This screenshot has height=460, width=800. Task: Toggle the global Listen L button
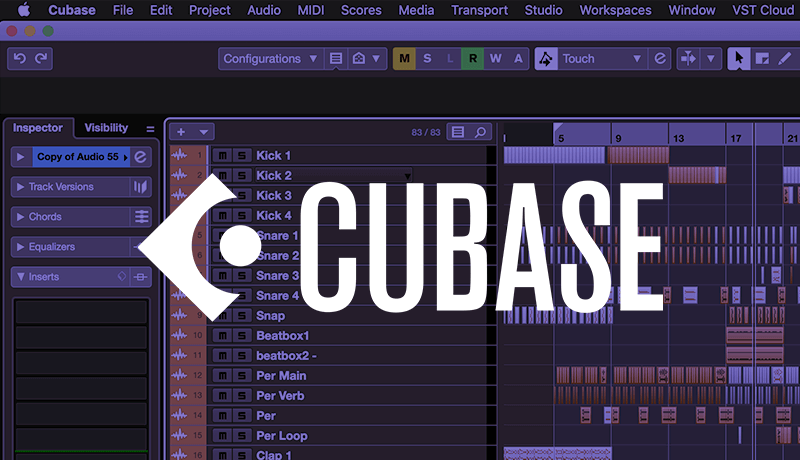tap(449, 59)
